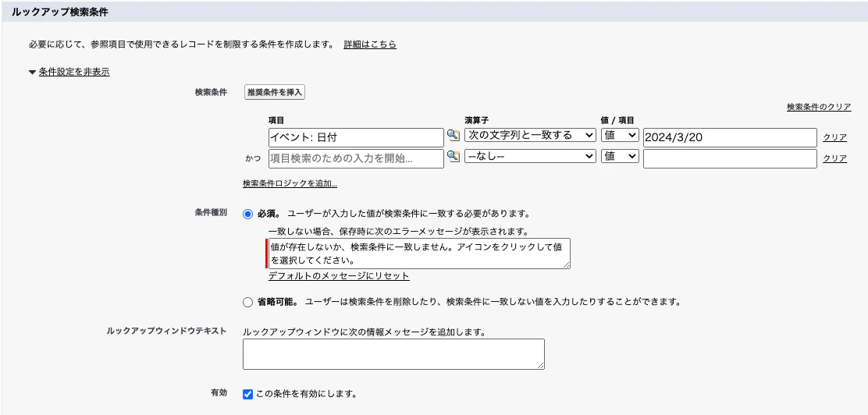Click 検索条件ロジックを追加... link
This screenshot has height=415, width=868.
click(x=290, y=183)
